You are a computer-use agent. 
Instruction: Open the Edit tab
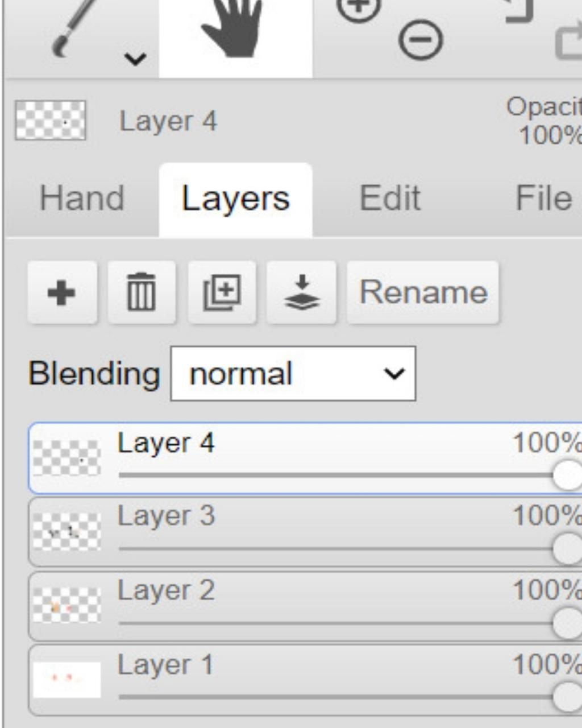(x=390, y=198)
